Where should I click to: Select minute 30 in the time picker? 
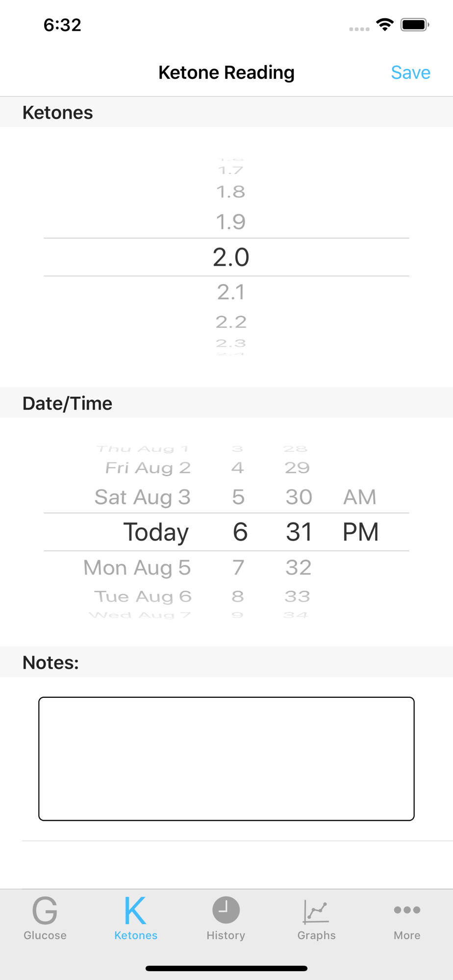point(299,497)
